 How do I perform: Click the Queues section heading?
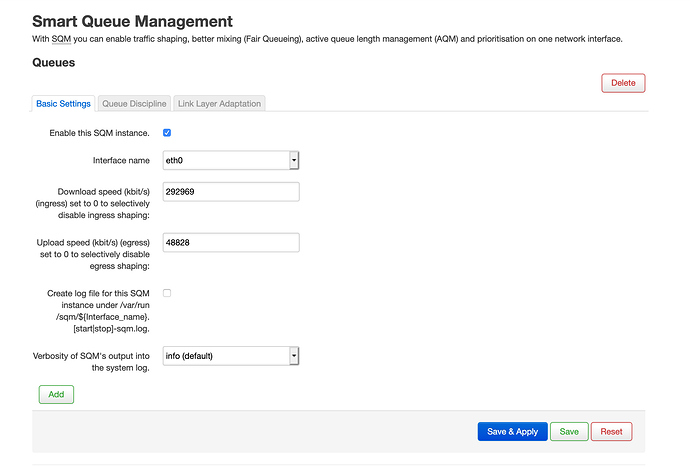(54, 62)
